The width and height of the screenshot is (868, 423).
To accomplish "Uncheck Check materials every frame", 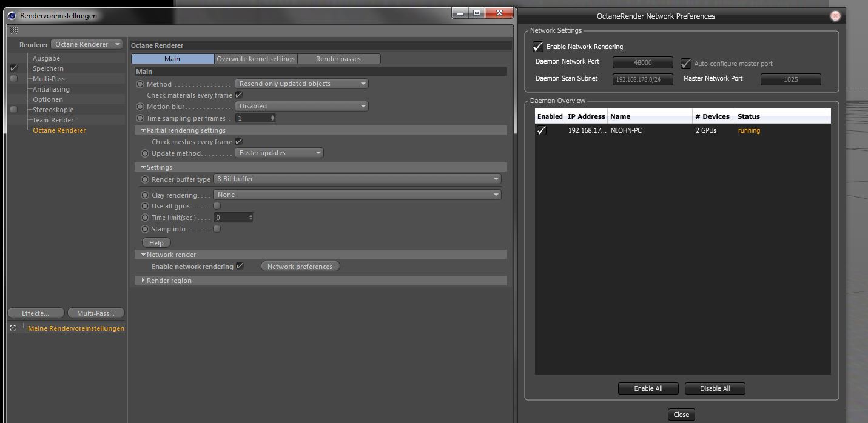I will [238, 95].
